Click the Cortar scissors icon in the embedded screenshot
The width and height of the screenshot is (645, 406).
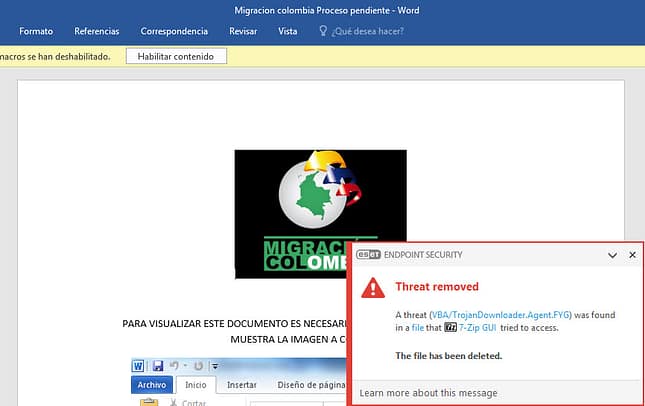tap(174, 402)
